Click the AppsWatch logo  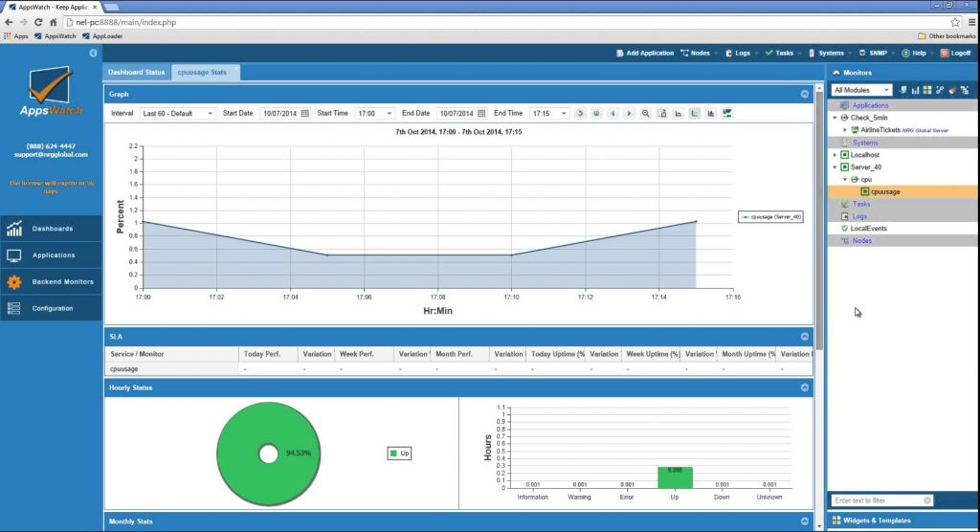pos(52,91)
